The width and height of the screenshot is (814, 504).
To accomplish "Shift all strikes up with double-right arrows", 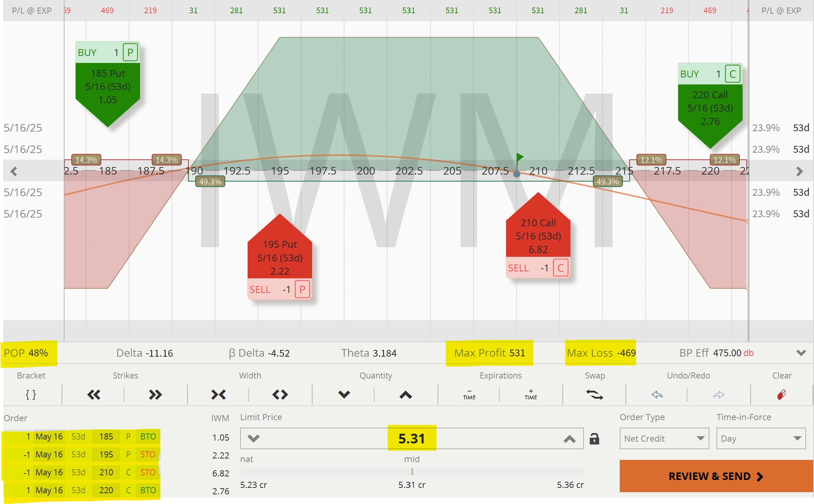I will (x=155, y=395).
